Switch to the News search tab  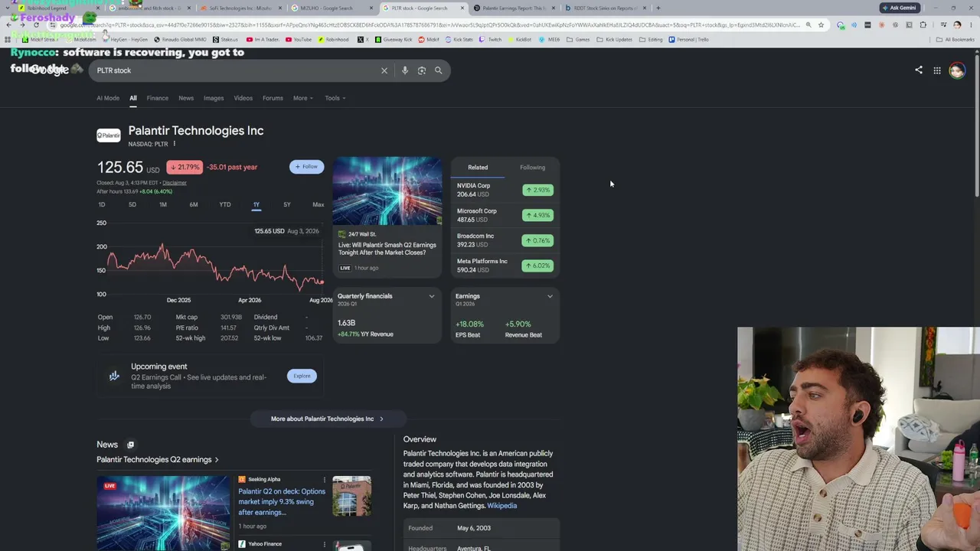(186, 98)
